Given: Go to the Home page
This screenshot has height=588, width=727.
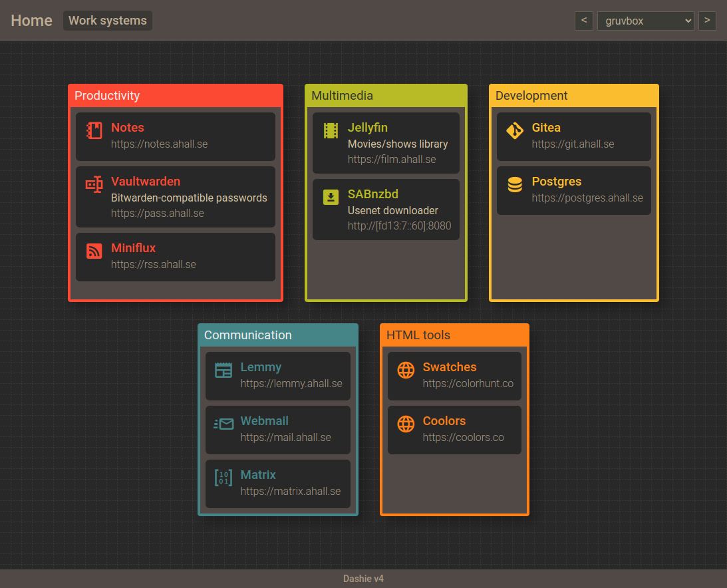Looking at the screenshot, I should click(31, 21).
